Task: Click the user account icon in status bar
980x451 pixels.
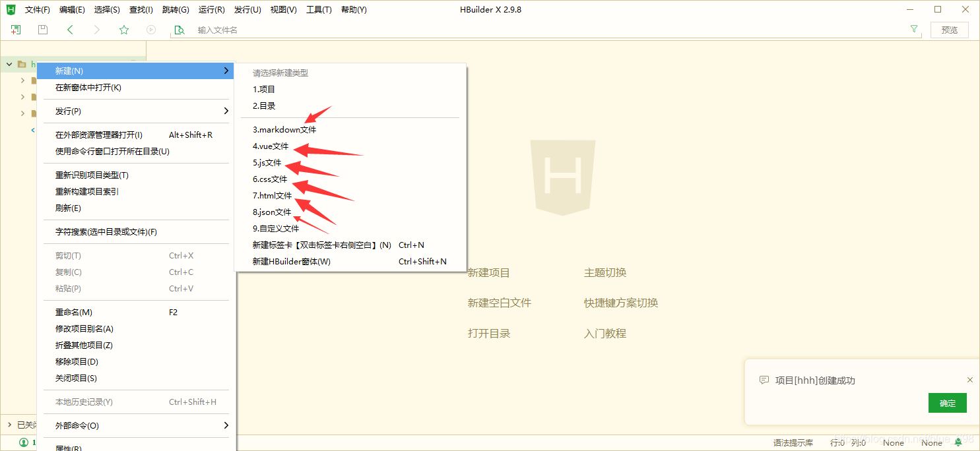Action: [x=24, y=442]
